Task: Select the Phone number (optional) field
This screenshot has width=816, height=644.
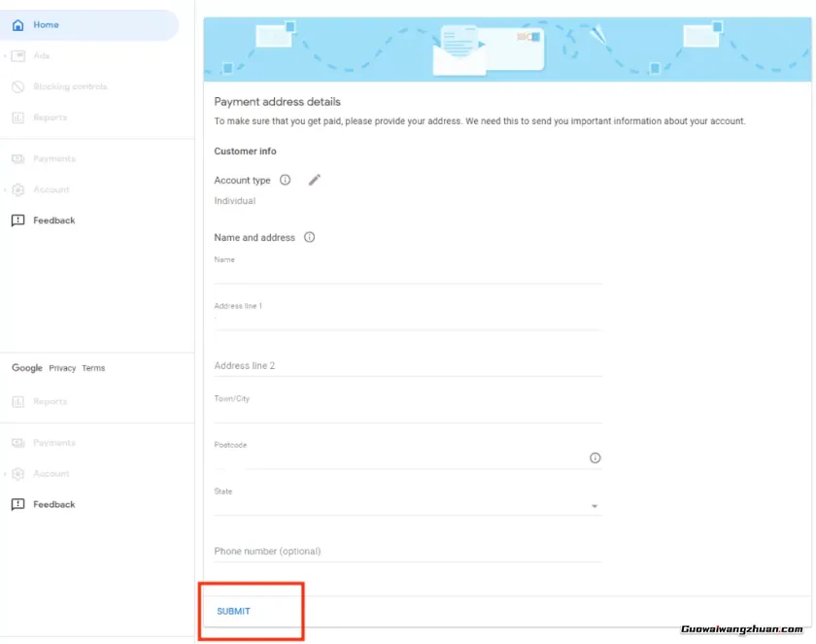Action: (408, 551)
